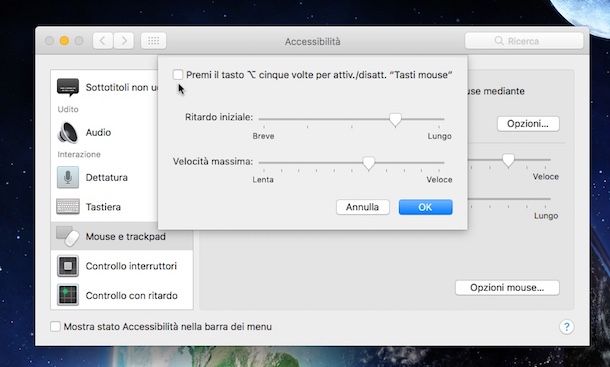The width and height of the screenshot is (610, 367).
Task: Click the Tastiera keyboard icon
Action: [x=68, y=207]
